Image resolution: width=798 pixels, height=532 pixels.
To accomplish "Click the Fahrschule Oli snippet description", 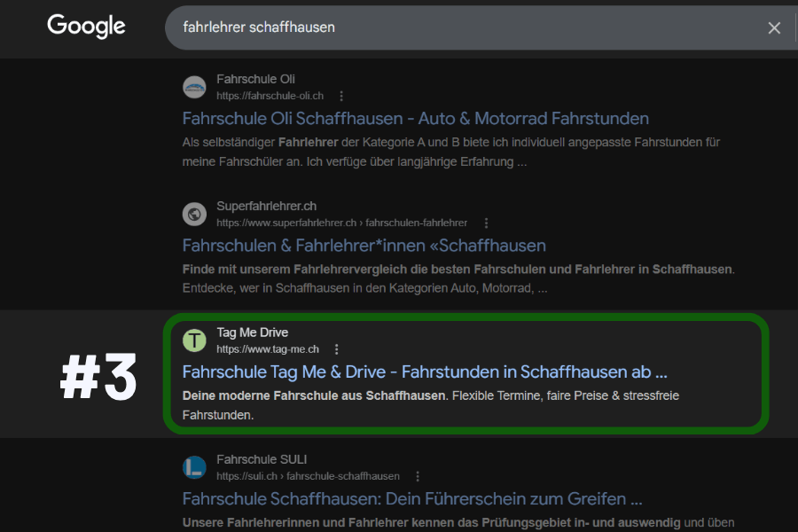I will tap(451, 152).
